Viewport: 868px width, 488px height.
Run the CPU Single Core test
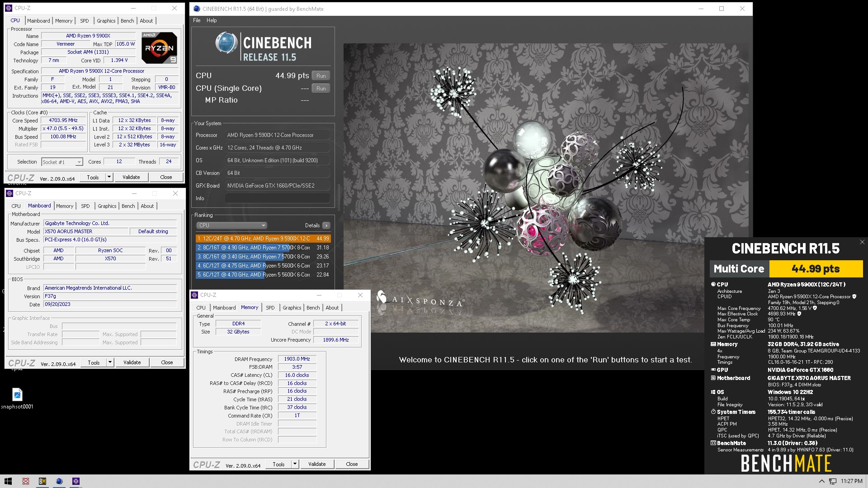coord(321,89)
